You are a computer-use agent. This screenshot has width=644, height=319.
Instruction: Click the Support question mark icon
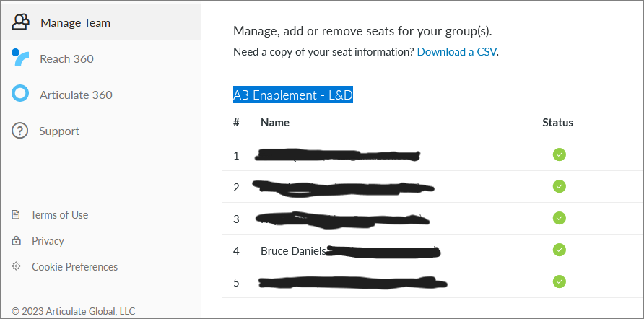pyautogui.click(x=19, y=131)
